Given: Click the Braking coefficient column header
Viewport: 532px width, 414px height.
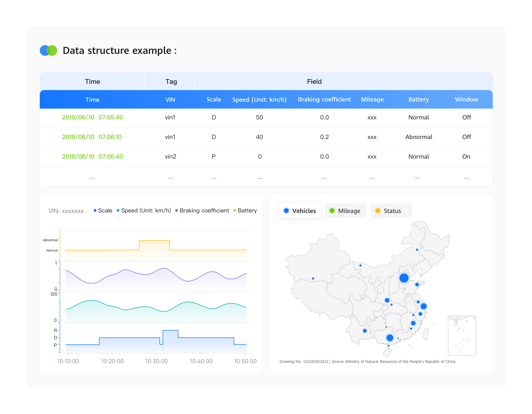Looking at the screenshot, I should pyautogui.click(x=324, y=100).
